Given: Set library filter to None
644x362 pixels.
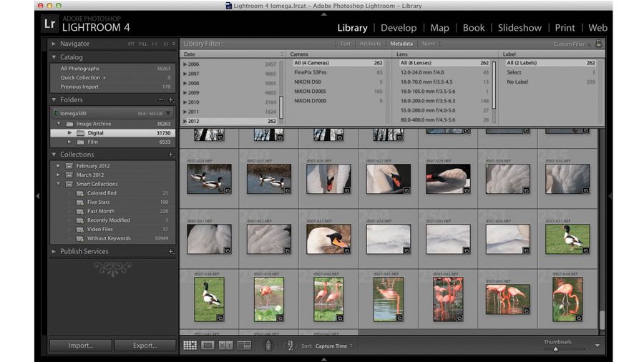Looking at the screenshot, I should click(x=429, y=44).
